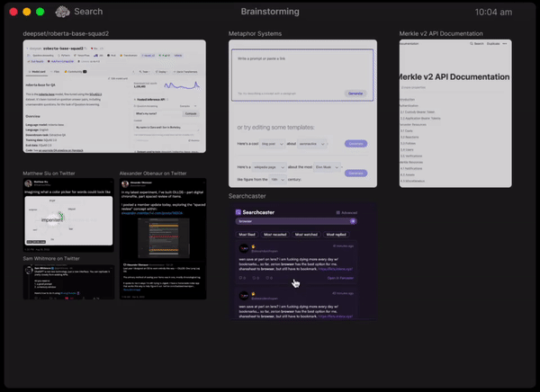Viewport: 540px width, 392px height.
Task: Select '3.4 Users' in the contents list
Action: coord(407,150)
